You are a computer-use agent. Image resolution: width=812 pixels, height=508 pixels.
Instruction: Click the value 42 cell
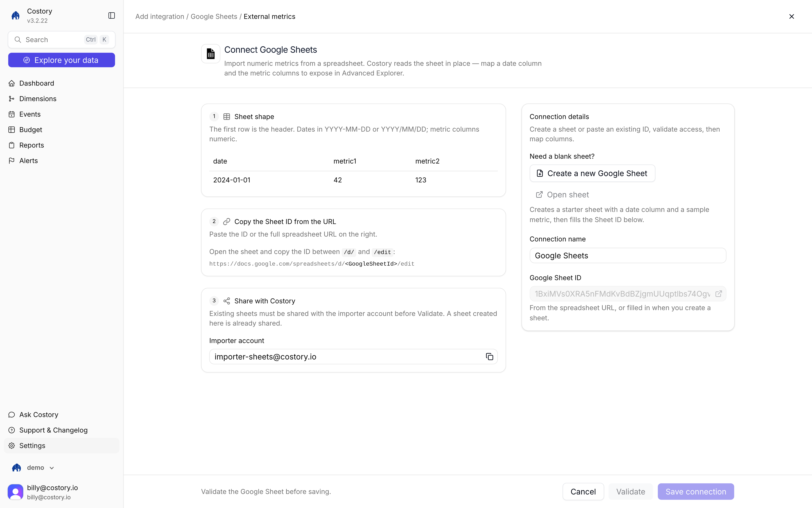[338, 180]
